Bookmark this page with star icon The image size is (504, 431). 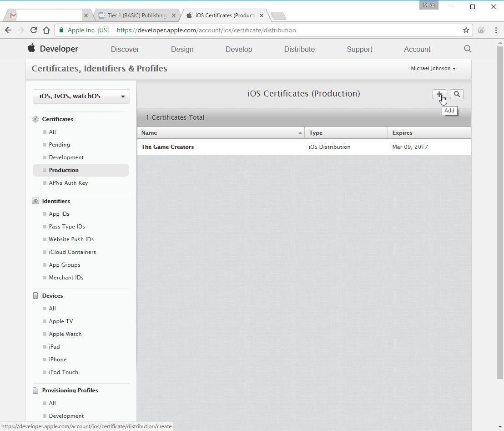tap(466, 30)
